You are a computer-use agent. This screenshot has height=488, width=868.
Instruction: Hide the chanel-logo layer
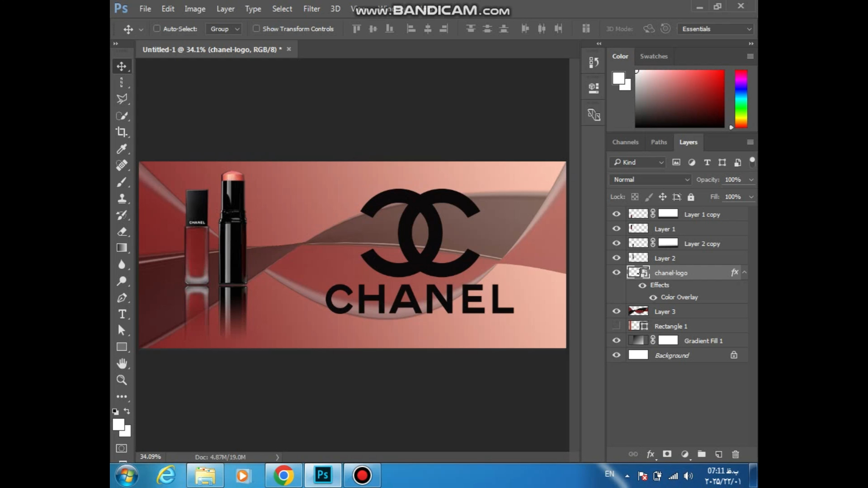click(616, 272)
